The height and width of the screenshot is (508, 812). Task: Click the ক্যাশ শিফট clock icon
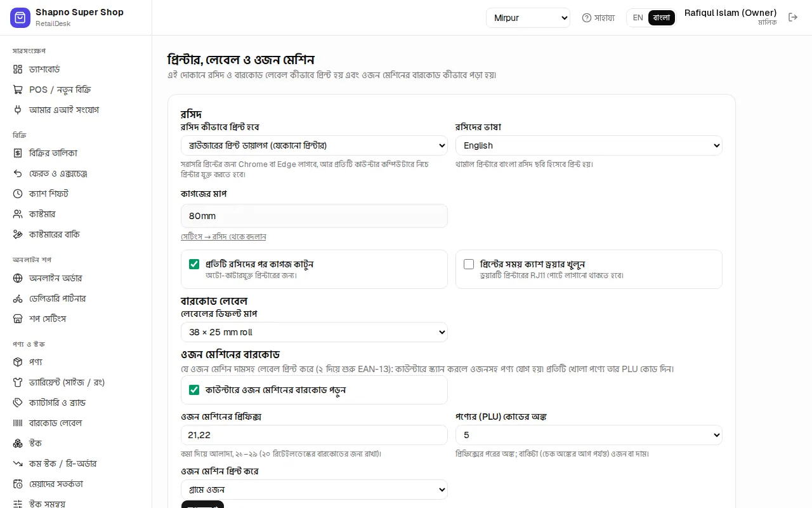(x=18, y=194)
